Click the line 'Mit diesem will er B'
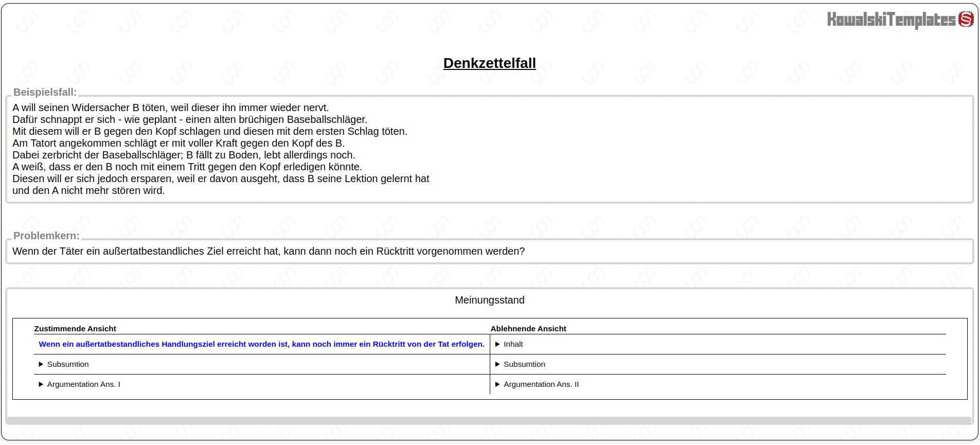This screenshot has width=980, height=445. tap(210, 131)
